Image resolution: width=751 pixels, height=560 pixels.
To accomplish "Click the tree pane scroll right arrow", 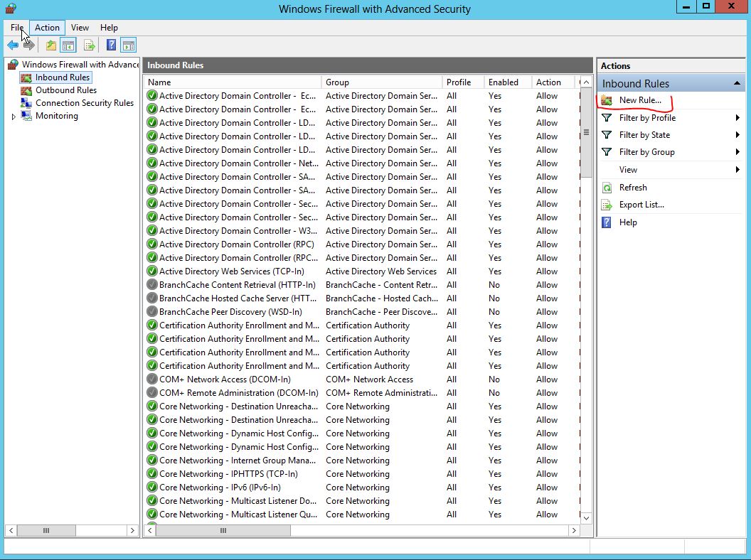I will (133, 530).
